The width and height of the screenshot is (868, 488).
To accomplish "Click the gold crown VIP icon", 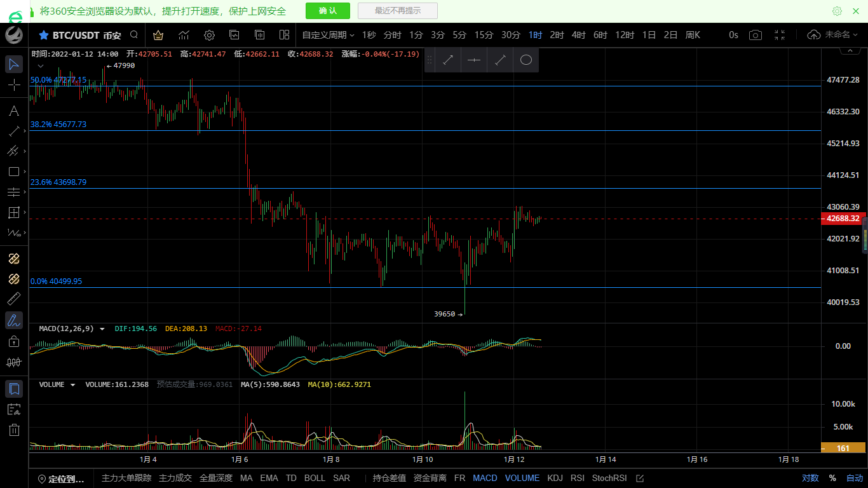I will tap(158, 35).
